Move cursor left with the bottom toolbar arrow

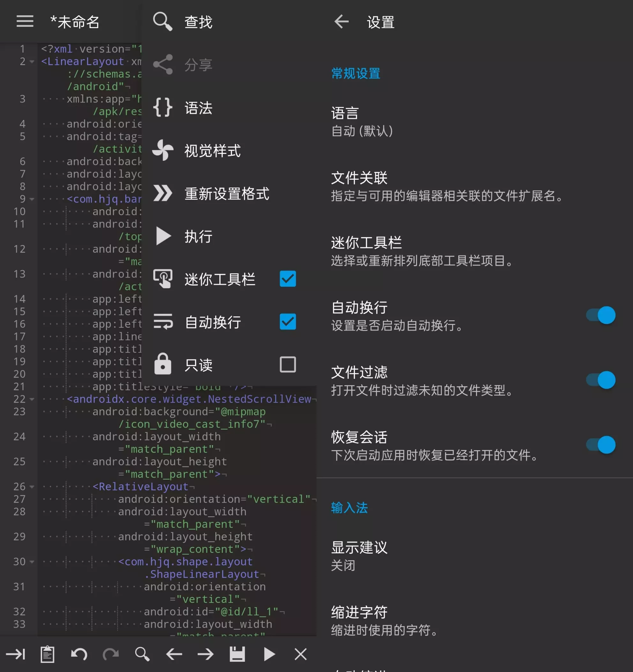tap(174, 654)
